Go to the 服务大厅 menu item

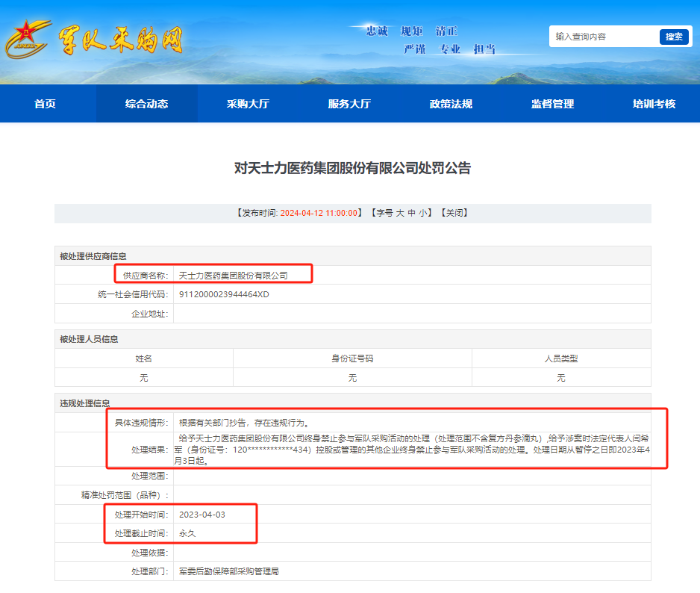tap(349, 104)
